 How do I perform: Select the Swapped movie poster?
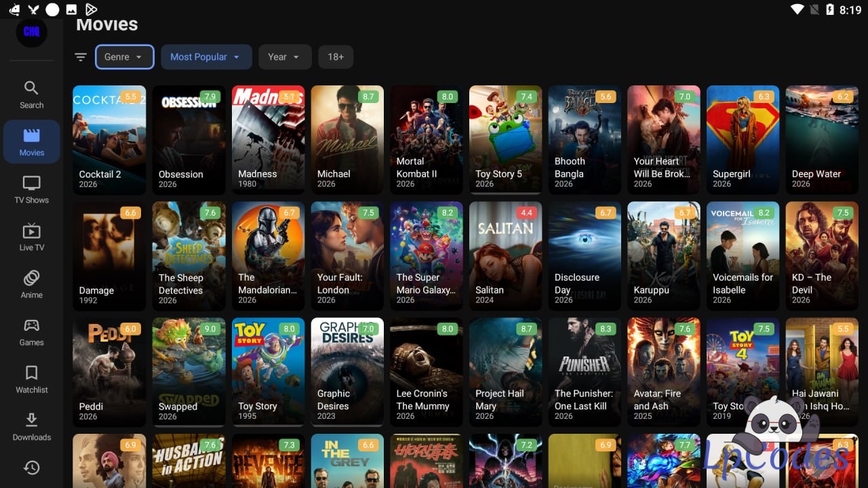coord(189,372)
